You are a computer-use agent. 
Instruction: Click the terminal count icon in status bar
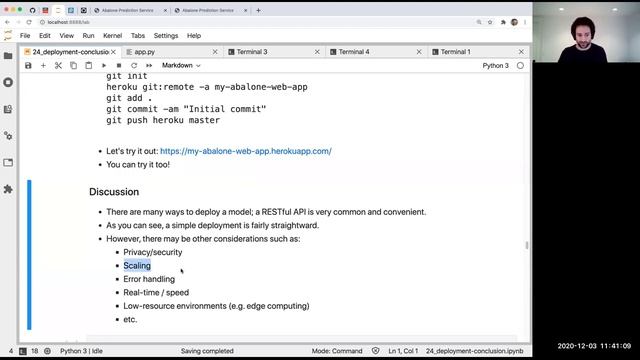click(23, 351)
